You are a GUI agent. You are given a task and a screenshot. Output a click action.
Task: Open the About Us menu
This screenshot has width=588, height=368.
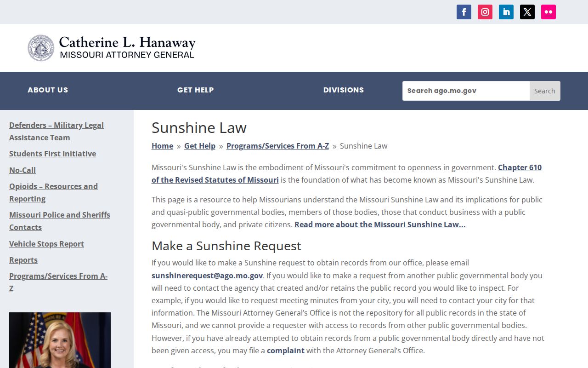(x=48, y=90)
